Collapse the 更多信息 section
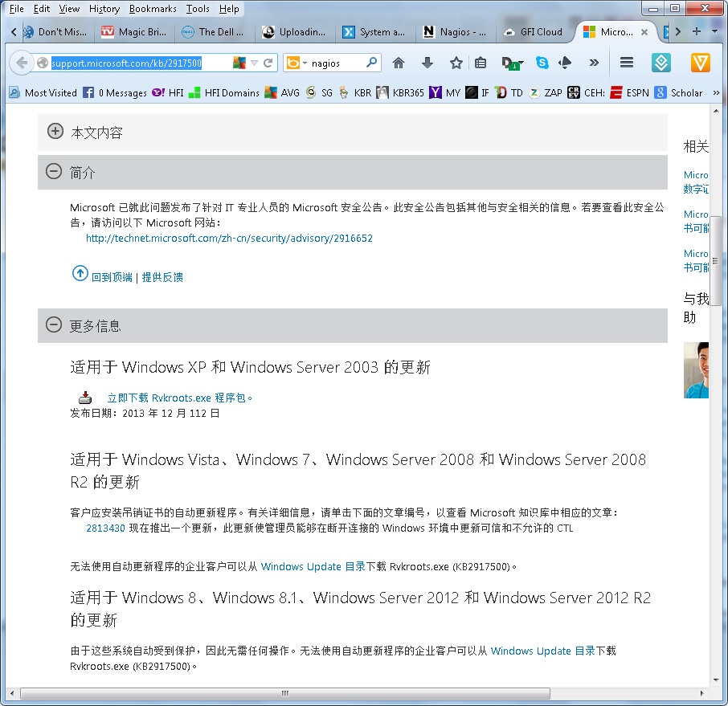This screenshot has height=706, width=728. point(54,325)
